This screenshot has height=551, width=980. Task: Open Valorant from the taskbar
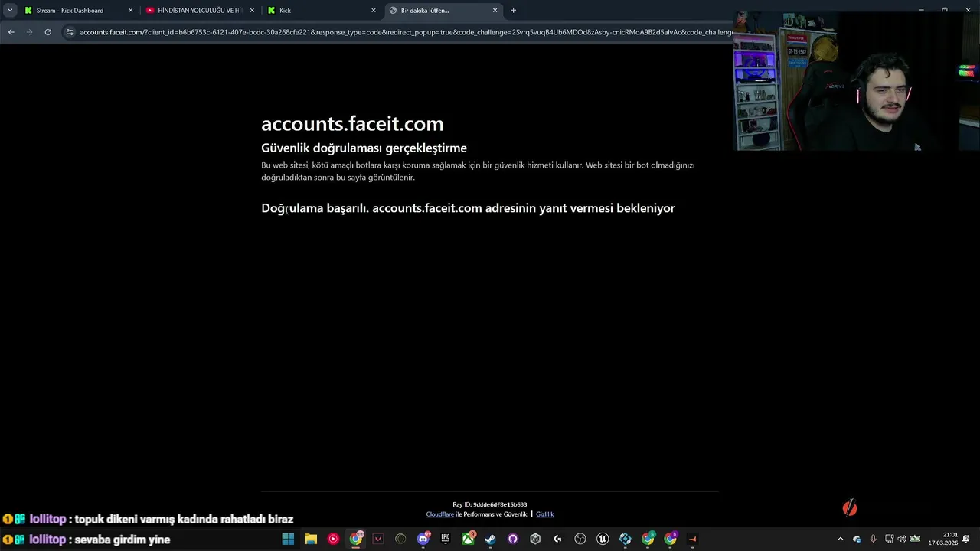tap(378, 539)
